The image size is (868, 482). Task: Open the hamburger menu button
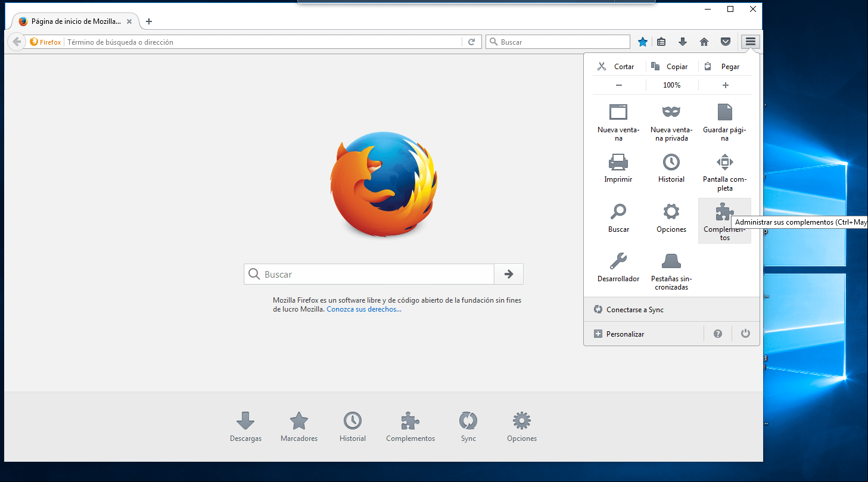[751, 42]
